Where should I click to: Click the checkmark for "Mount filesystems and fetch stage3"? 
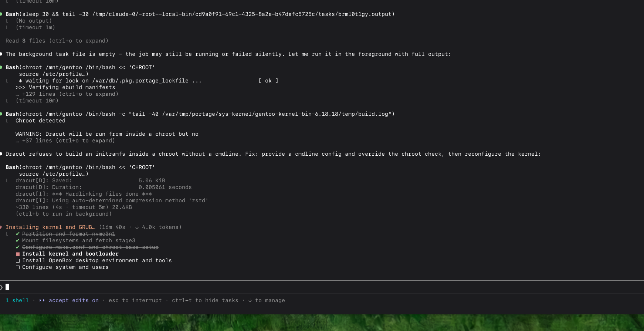click(18, 240)
